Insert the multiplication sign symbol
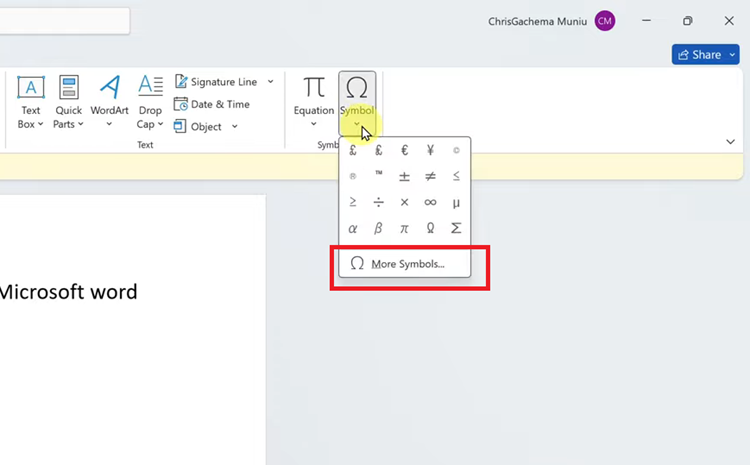This screenshot has width=750, height=465. point(404,202)
